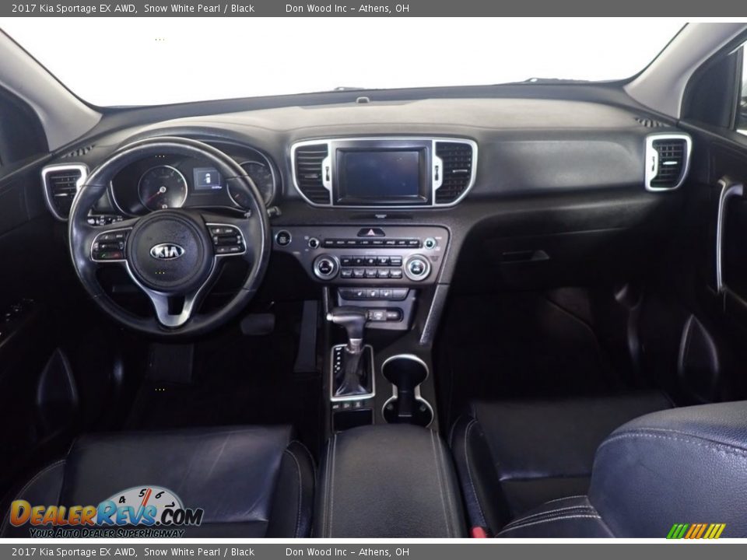Click the hazard warning triangle button
Screen dimensions: 747x560
coord(370,231)
